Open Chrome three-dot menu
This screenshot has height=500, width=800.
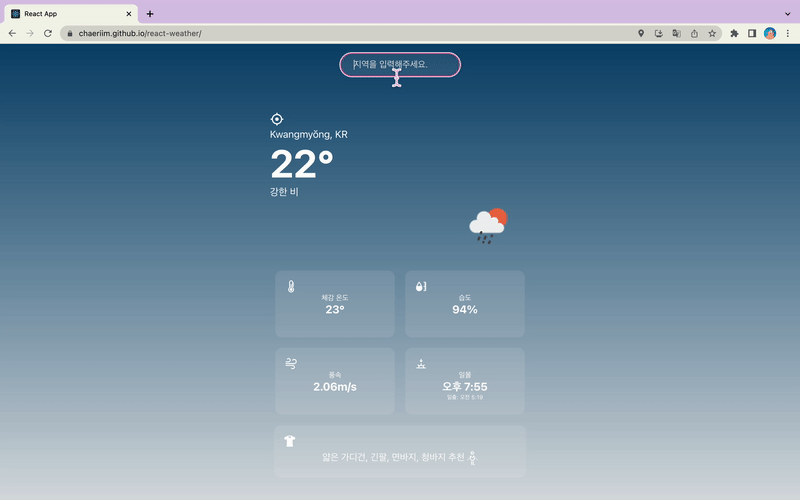(788, 33)
